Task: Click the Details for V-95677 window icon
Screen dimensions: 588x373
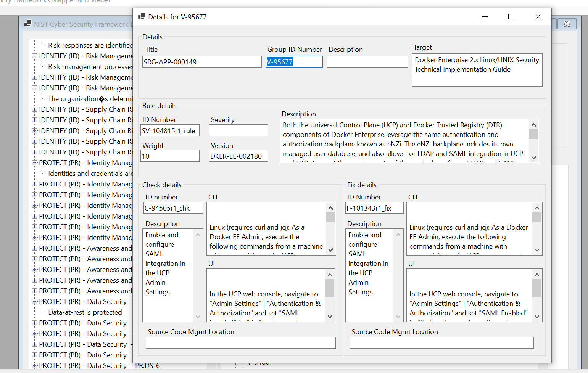Action: tap(141, 16)
